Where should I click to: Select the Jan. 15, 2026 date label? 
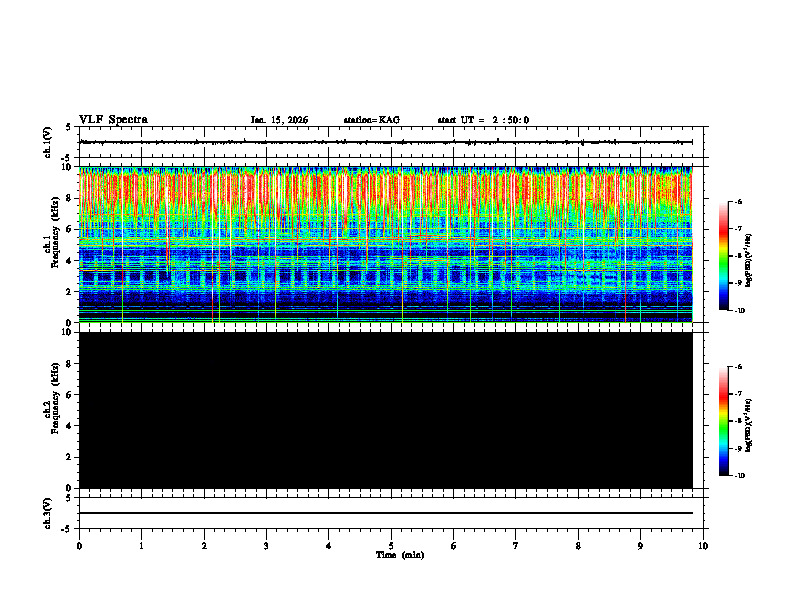pyautogui.click(x=279, y=120)
